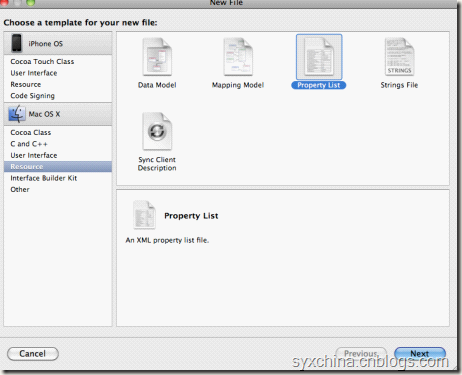
Task: Click the iPhone OS device icon
Action: pyautogui.click(x=16, y=43)
